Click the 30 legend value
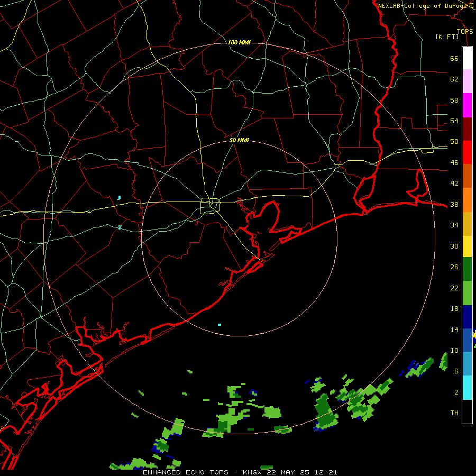The height and width of the screenshot is (476, 476). (454, 246)
